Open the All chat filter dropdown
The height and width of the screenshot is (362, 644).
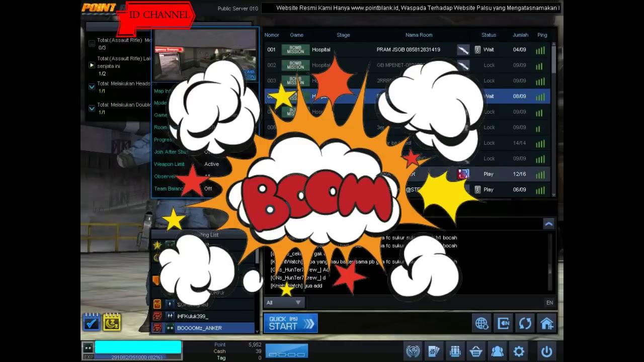tap(284, 303)
